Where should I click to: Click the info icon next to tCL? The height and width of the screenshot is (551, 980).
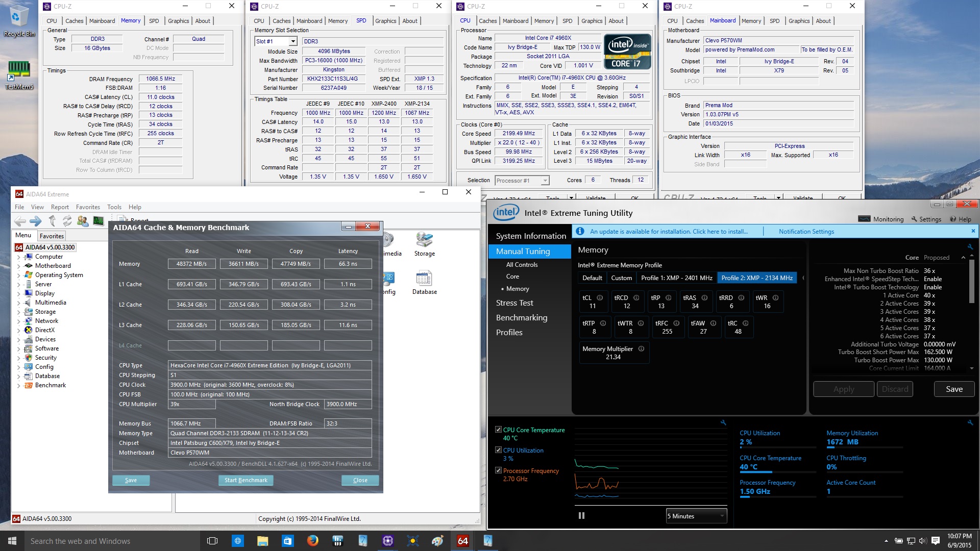(600, 297)
